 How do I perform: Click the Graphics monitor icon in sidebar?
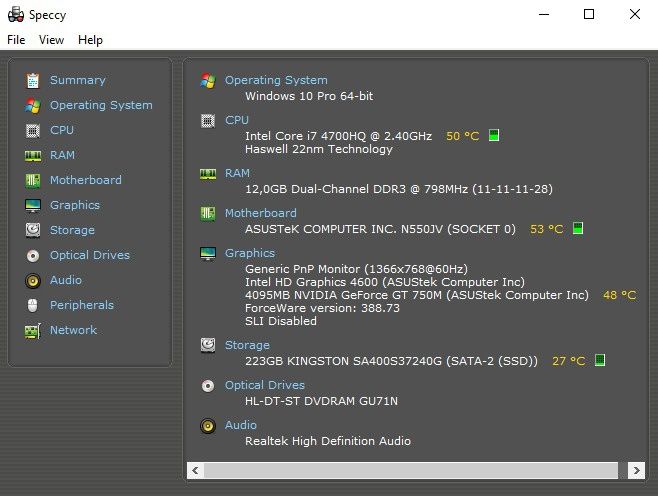[x=33, y=206]
